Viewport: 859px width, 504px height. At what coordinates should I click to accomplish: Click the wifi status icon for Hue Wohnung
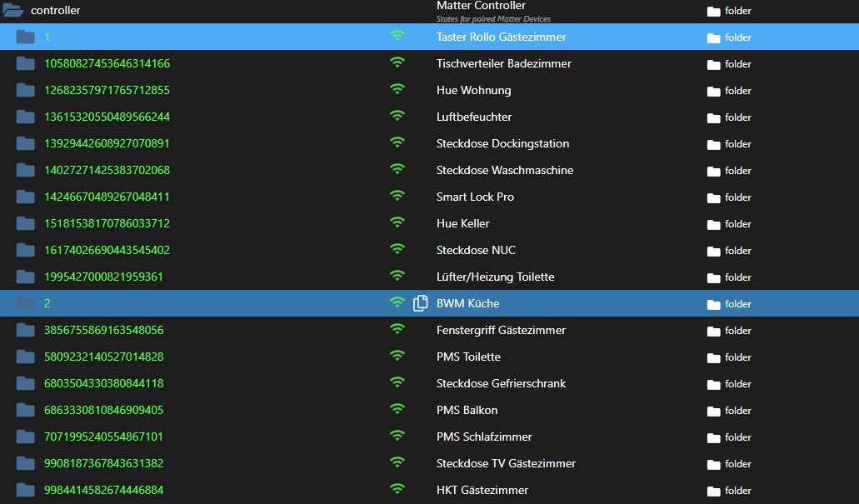397,89
